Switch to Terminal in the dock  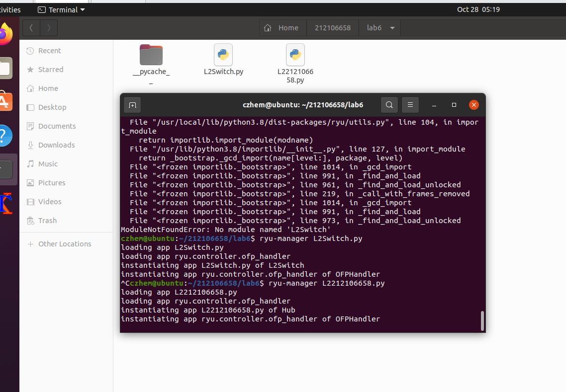pos(6,169)
